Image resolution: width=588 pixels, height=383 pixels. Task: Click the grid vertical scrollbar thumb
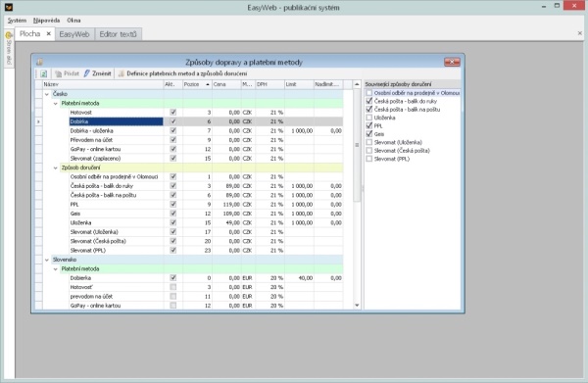pos(357,145)
